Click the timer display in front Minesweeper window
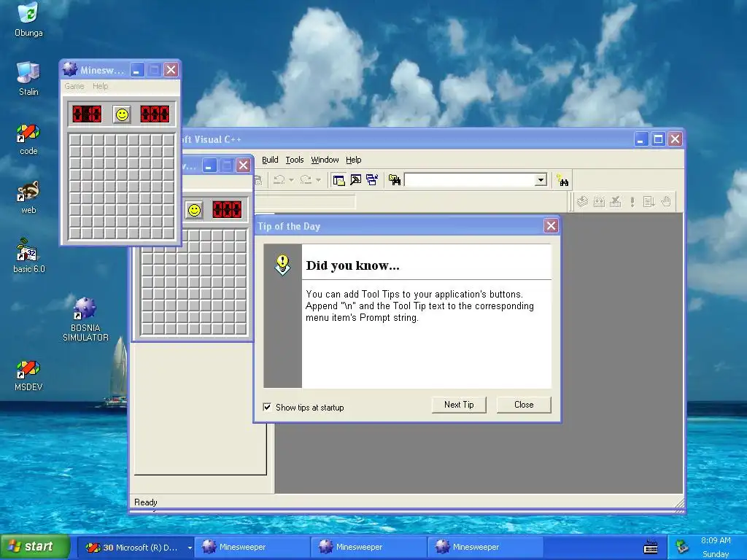The width and height of the screenshot is (747, 560). pos(155,114)
